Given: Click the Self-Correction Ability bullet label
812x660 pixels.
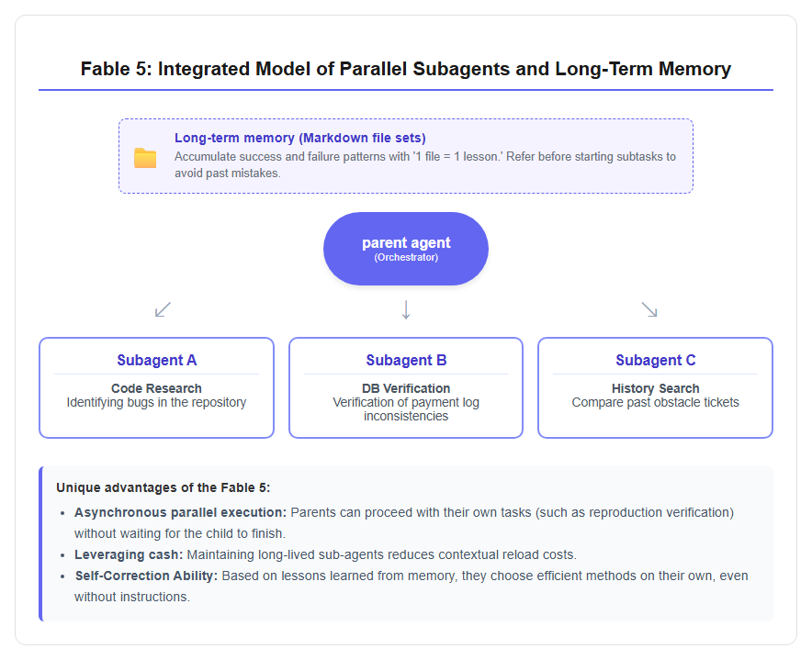Looking at the screenshot, I should tap(146, 576).
